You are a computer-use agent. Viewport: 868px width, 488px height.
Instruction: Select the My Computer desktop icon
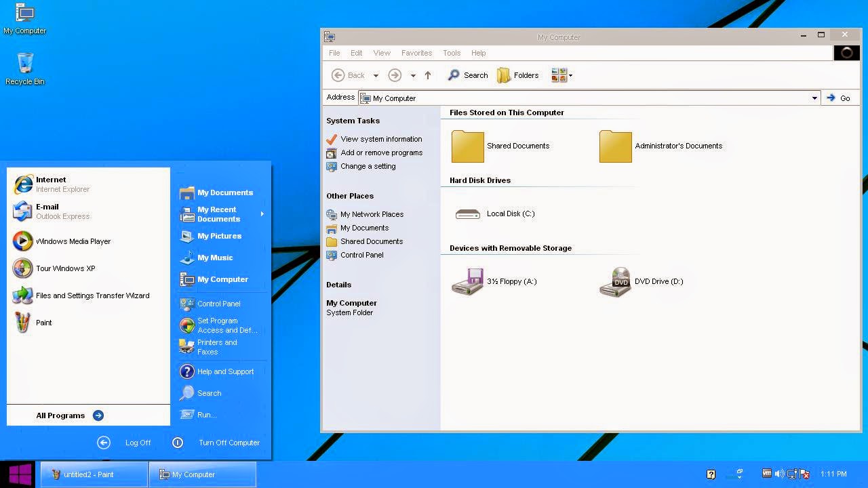(25, 19)
